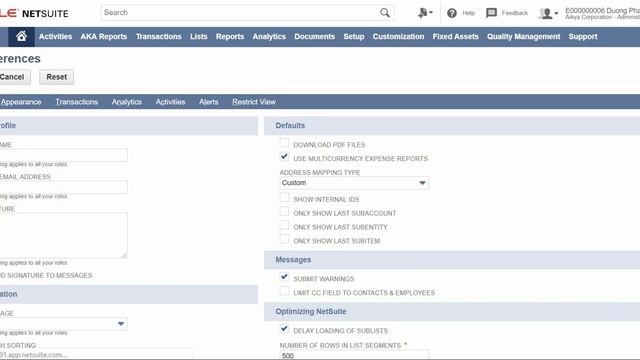Open the Transactions menu in navigation bar
The image size is (640, 360).
[x=159, y=37]
